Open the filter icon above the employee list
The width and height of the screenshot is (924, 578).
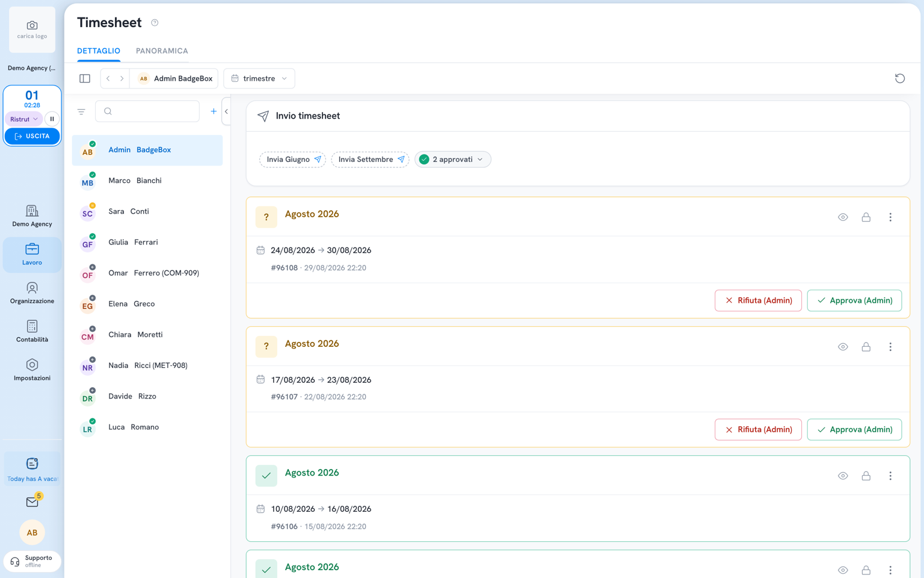81,111
